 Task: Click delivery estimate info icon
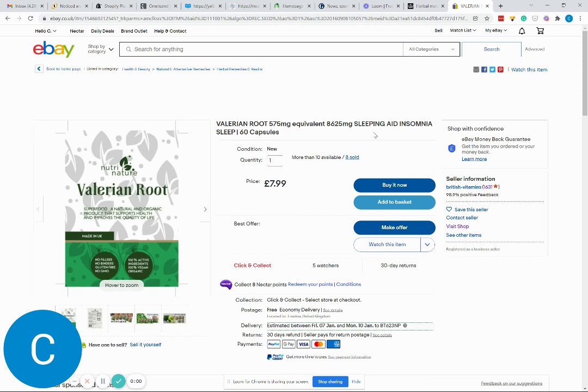coord(405,325)
